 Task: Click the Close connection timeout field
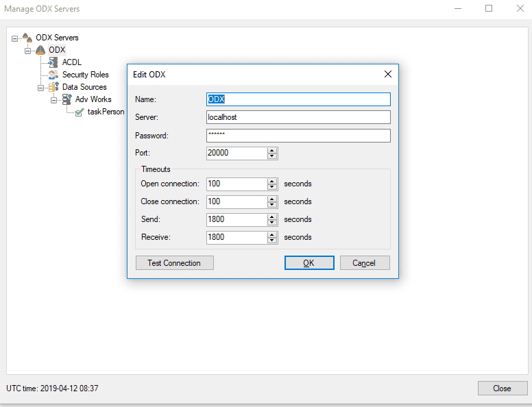click(x=237, y=201)
